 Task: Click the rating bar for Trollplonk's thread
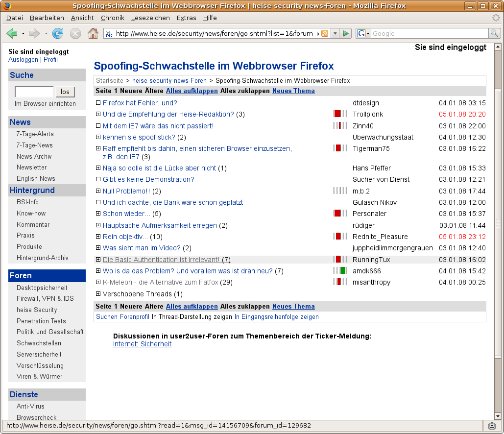coord(341,114)
